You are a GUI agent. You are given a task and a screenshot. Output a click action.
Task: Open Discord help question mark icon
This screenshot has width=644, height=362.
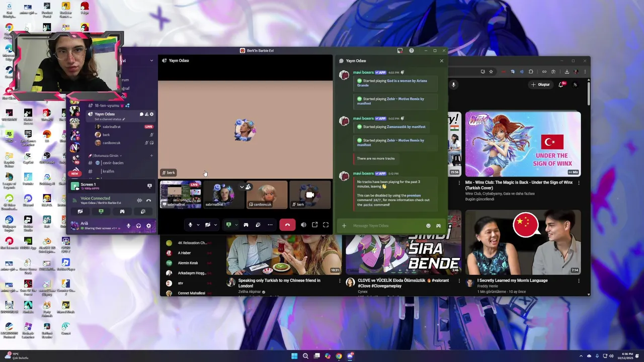[412, 51]
